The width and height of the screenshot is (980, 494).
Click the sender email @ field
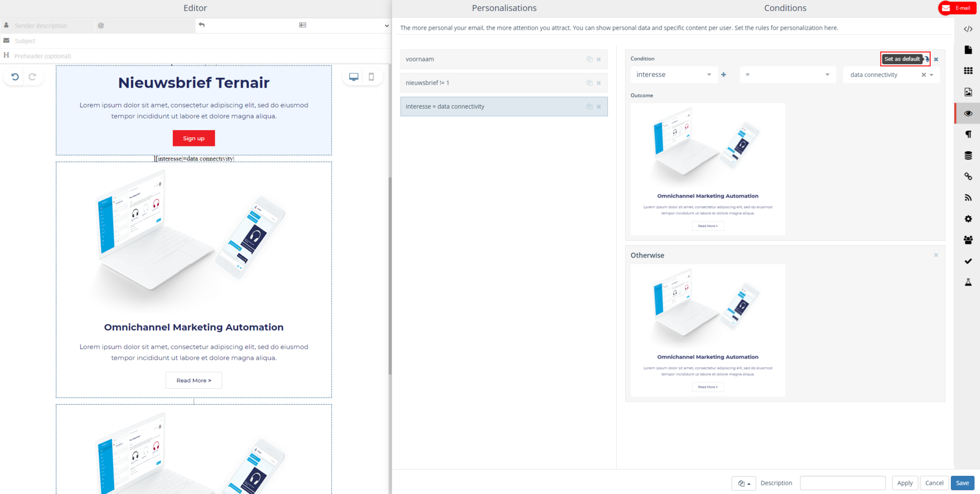pos(145,25)
